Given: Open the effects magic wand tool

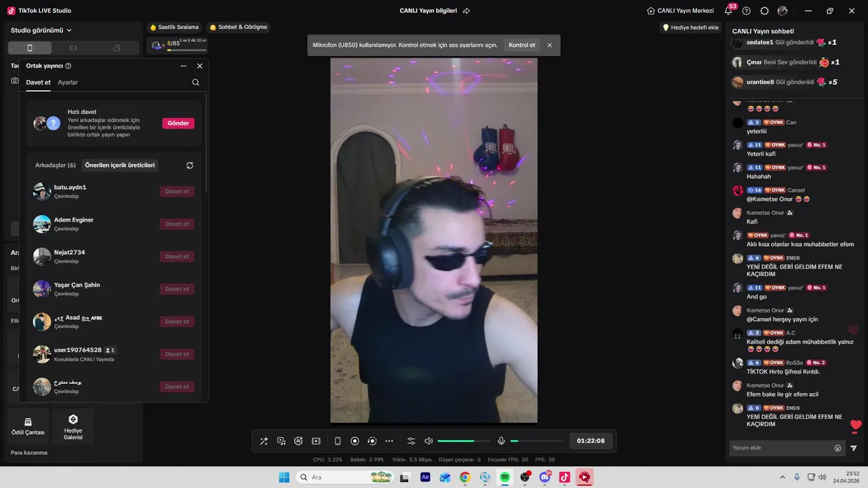Looking at the screenshot, I should 264,441.
